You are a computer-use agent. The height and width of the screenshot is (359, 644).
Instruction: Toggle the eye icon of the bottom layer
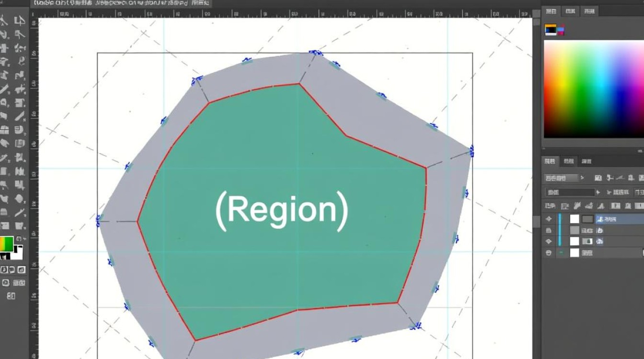tap(549, 253)
